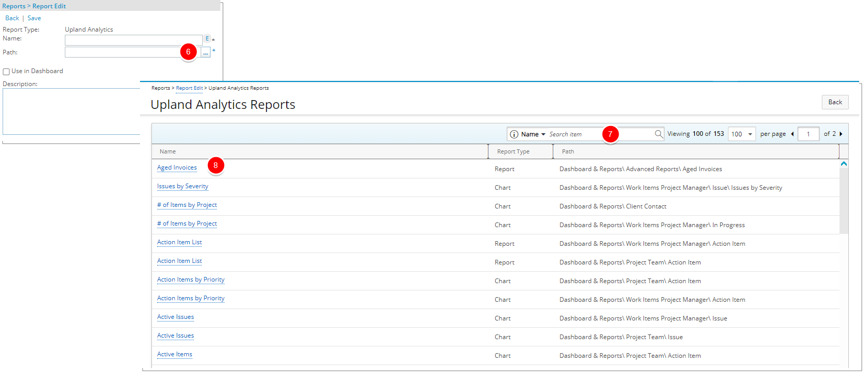Click the 'Upland Analytics Reports' page heading
The height and width of the screenshot is (377, 868).
click(223, 104)
